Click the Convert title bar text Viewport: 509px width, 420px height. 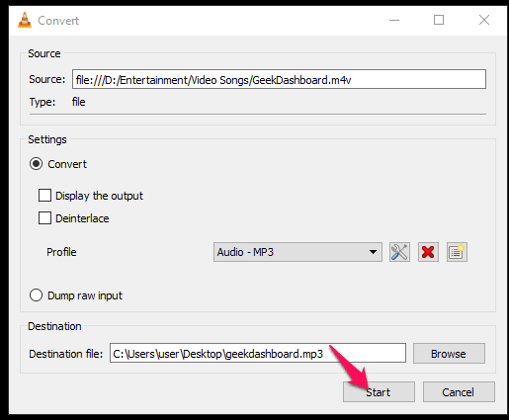coord(58,21)
